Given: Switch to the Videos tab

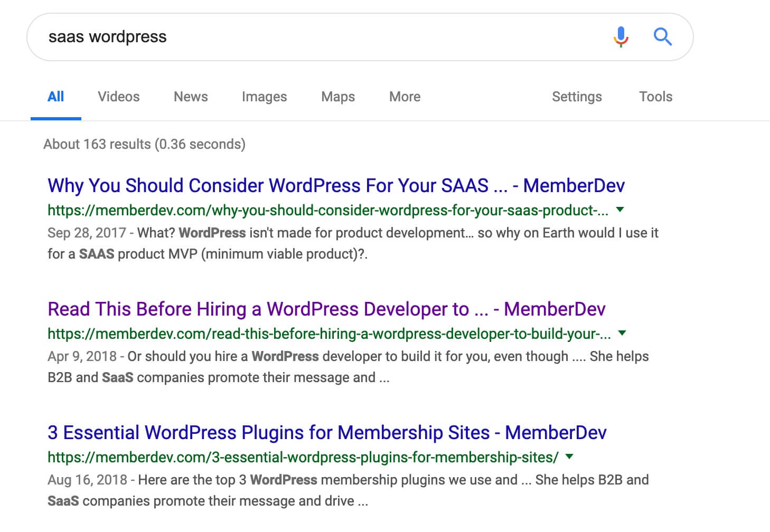Looking at the screenshot, I should (x=119, y=97).
